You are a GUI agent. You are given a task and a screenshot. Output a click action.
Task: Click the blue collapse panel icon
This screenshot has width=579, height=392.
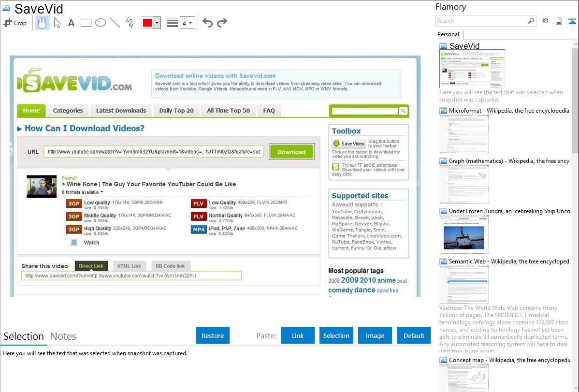point(572,21)
